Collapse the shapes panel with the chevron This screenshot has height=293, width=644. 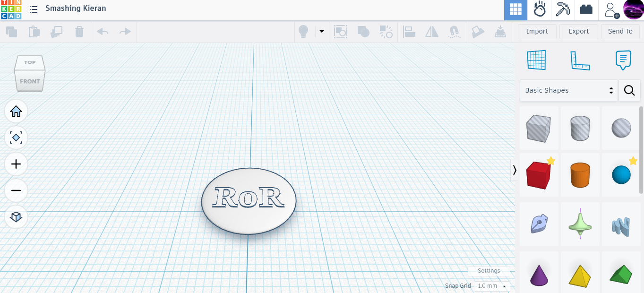(515, 170)
